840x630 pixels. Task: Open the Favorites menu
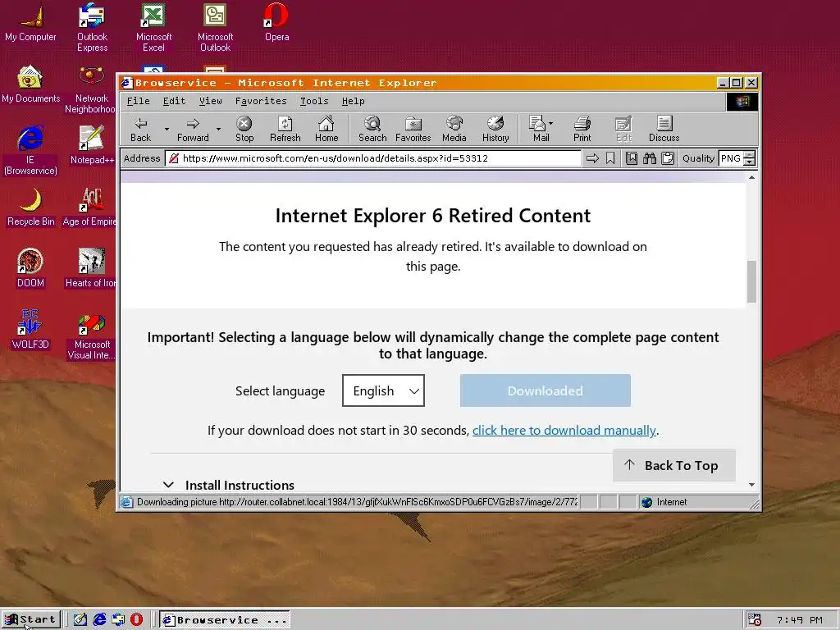261,101
